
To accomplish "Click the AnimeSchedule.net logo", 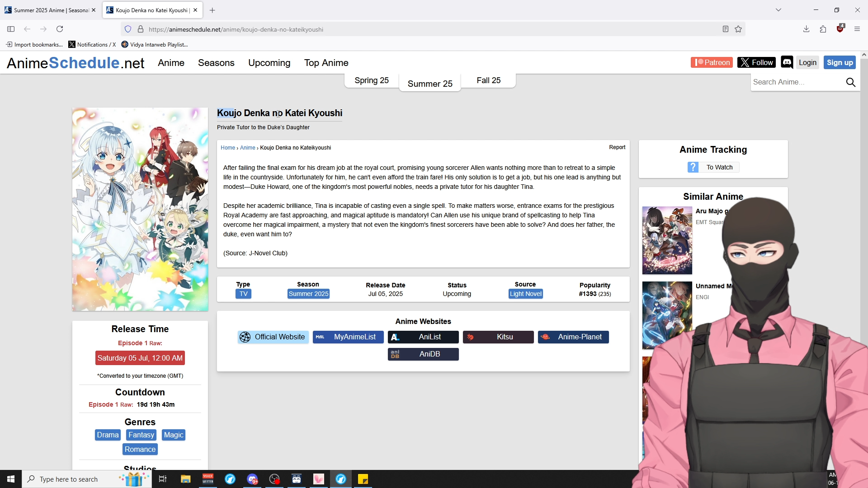I will [75, 63].
